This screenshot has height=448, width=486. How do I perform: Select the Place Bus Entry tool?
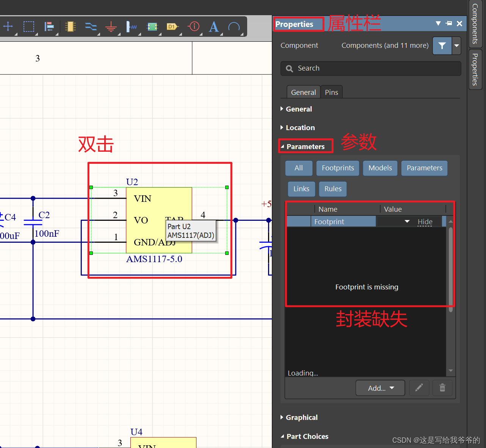[x=132, y=27]
